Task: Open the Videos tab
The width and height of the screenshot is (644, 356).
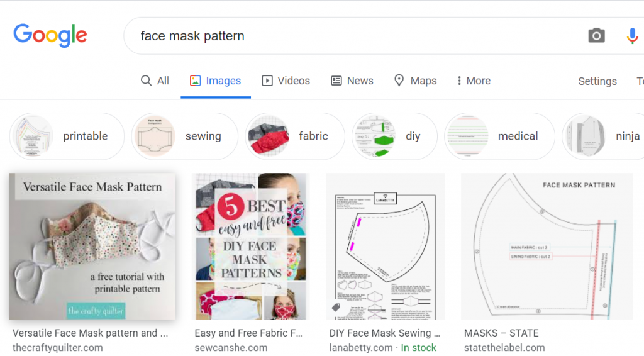Action: [286, 81]
